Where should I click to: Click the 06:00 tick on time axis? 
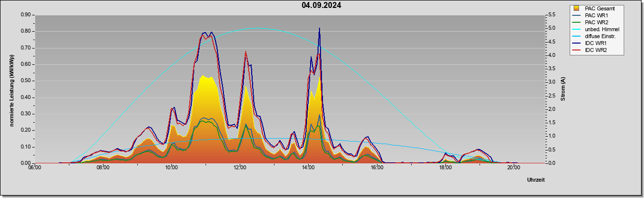pos(34,167)
